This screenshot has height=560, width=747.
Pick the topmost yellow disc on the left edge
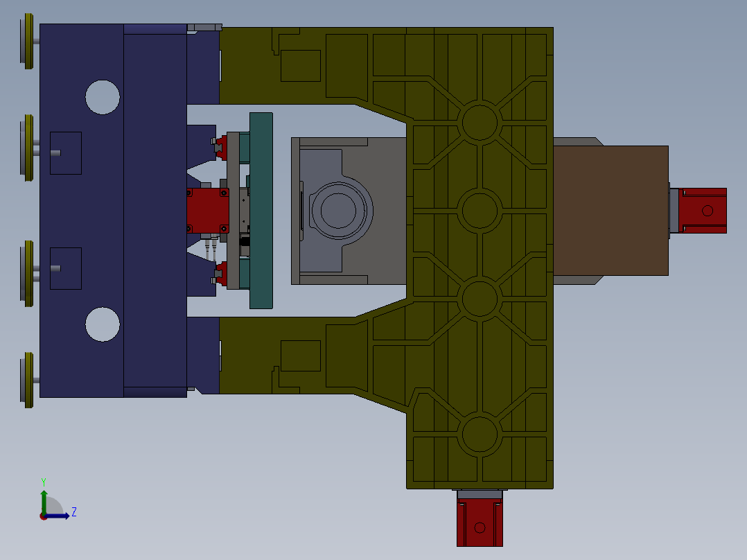coord(28,41)
